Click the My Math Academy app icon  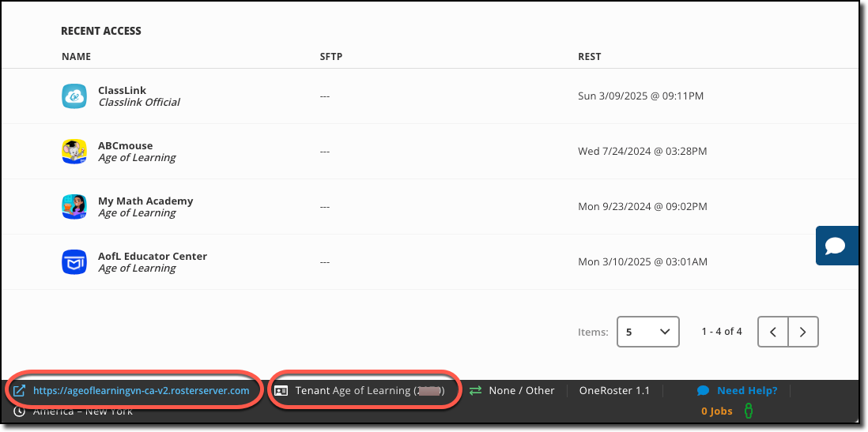[x=74, y=207]
